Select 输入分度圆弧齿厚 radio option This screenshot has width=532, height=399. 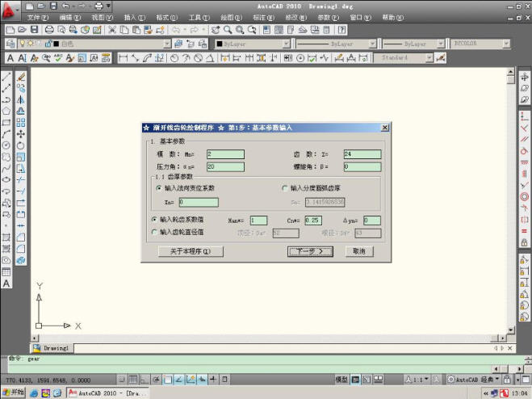point(284,188)
